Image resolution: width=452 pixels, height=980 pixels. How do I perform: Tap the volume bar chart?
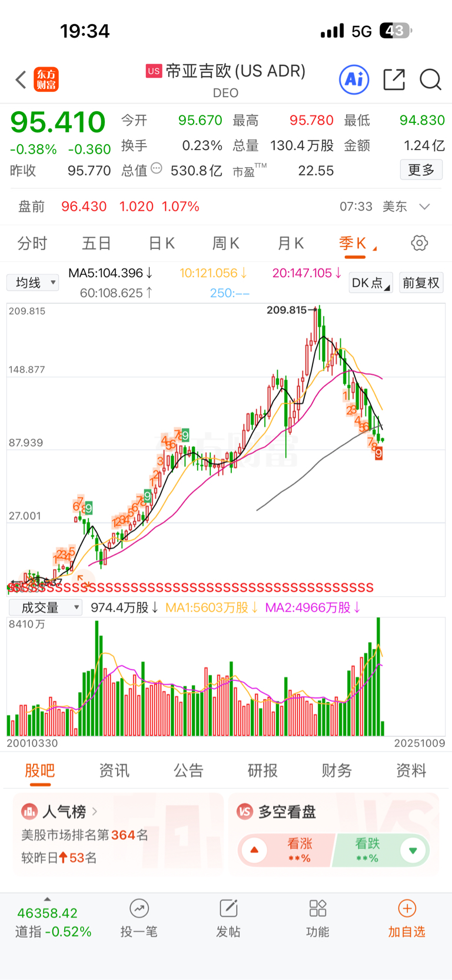click(x=226, y=677)
